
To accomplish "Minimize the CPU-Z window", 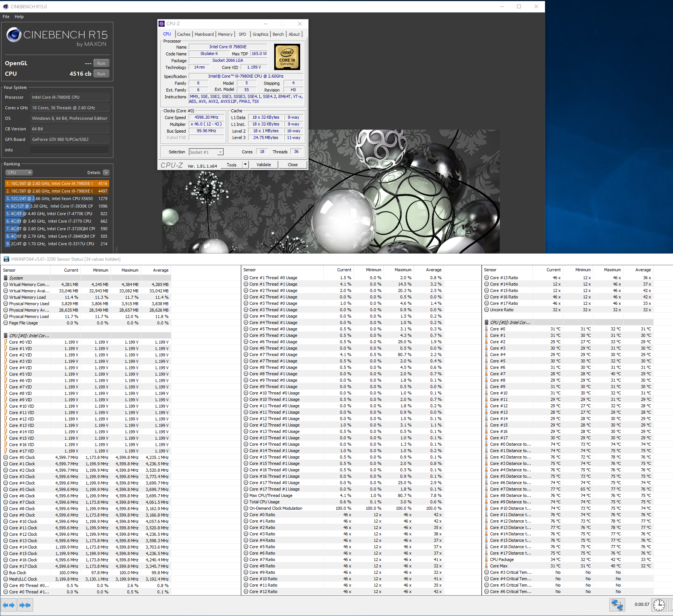I will (266, 23).
